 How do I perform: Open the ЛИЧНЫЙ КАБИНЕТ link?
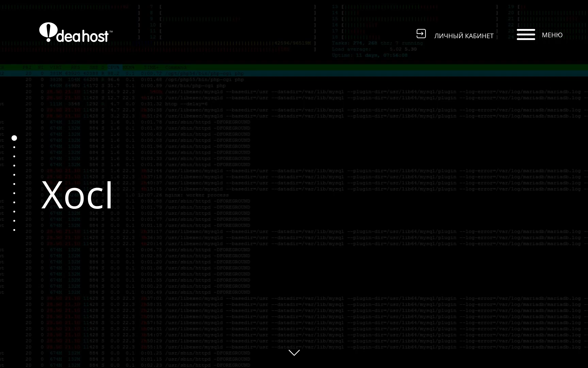click(464, 36)
